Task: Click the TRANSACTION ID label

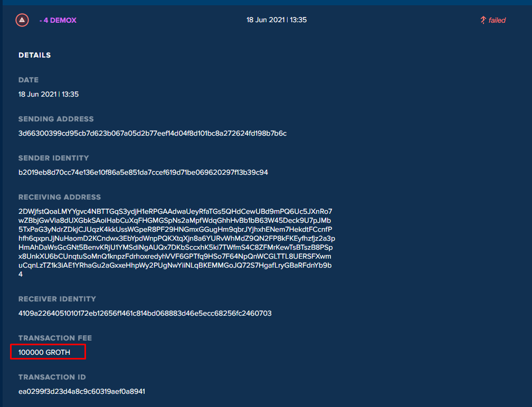Action: 52,377
